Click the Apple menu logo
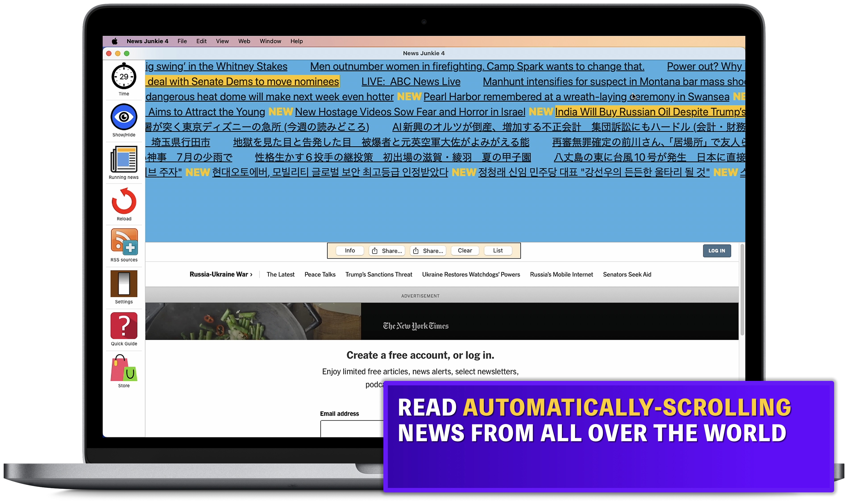Viewport: 848px width, 504px height. (114, 41)
